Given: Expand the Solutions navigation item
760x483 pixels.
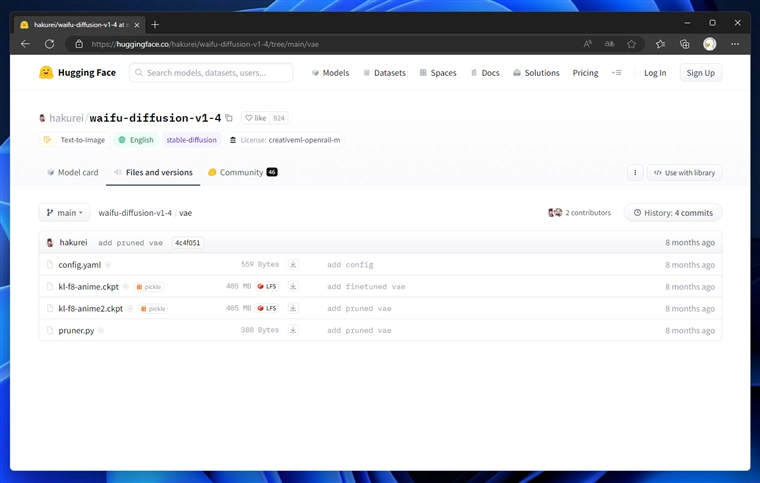Looking at the screenshot, I should [536, 73].
